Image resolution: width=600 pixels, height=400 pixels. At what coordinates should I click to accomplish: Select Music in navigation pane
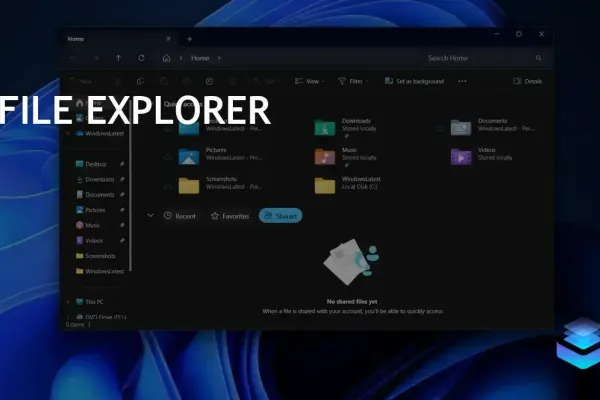pyautogui.click(x=88, y=225)
